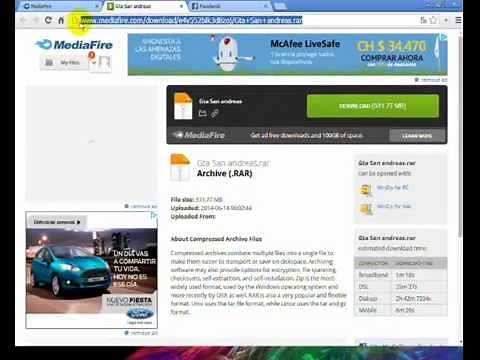Click the notification badge near My Files
The image size is (480, 360).
click(x=92, y=55)
